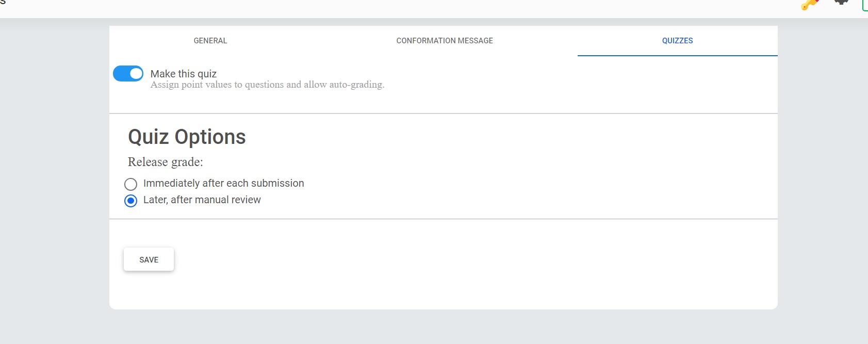Click the green outlined button at top-right edge
This screenshot has width=868, height=344.
pos(865,5)
